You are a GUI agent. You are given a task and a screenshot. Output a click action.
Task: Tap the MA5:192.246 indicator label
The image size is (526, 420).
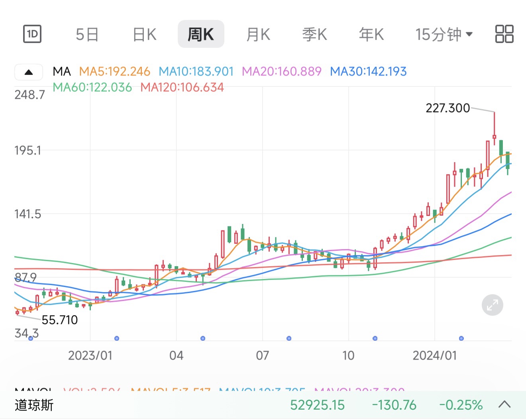pos(115,71)
